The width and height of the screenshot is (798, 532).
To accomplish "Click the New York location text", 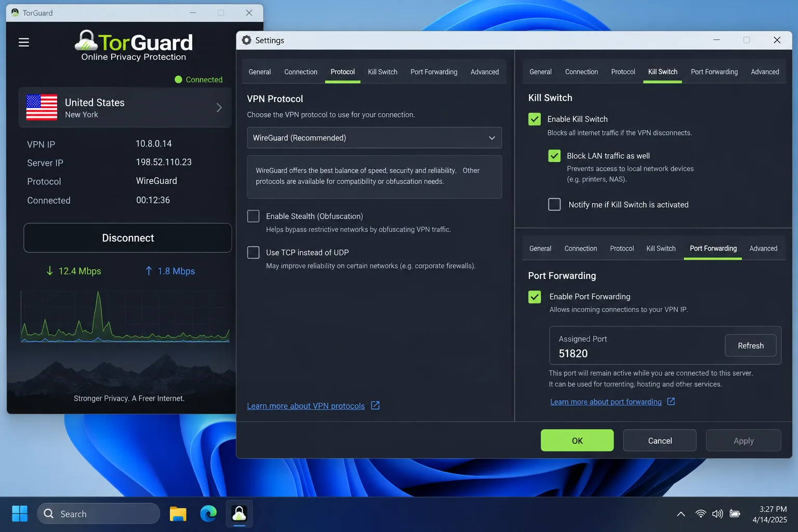I will [82, 114].
